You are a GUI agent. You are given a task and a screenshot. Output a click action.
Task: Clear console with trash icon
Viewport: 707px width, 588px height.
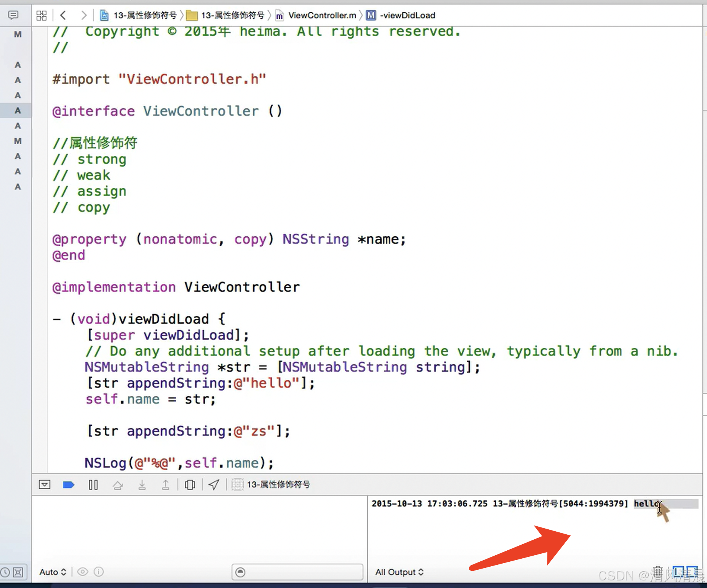click(658, 572)
